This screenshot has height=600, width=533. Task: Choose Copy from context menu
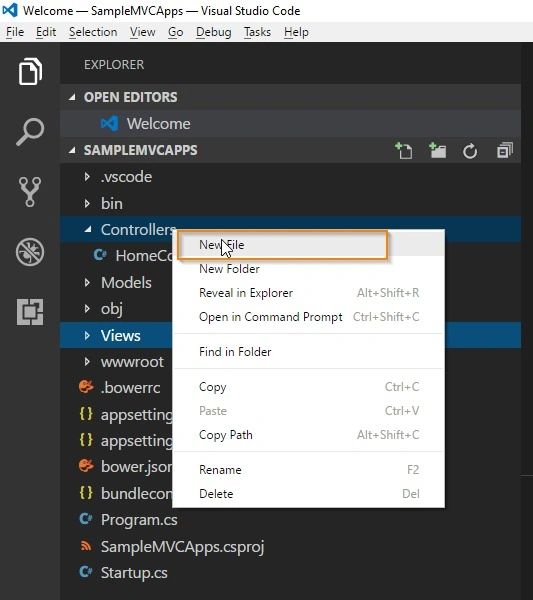click(309, 387)
